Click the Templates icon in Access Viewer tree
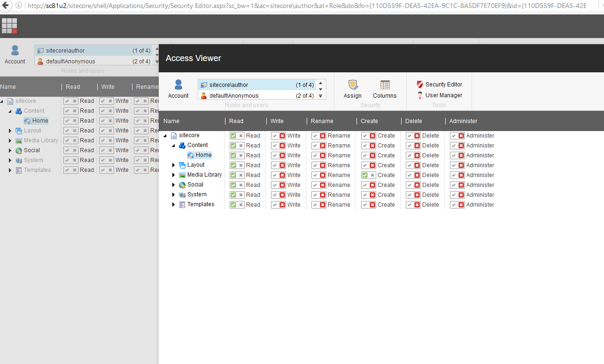Viewport: 604px width, 364px height. coord(182,205)
